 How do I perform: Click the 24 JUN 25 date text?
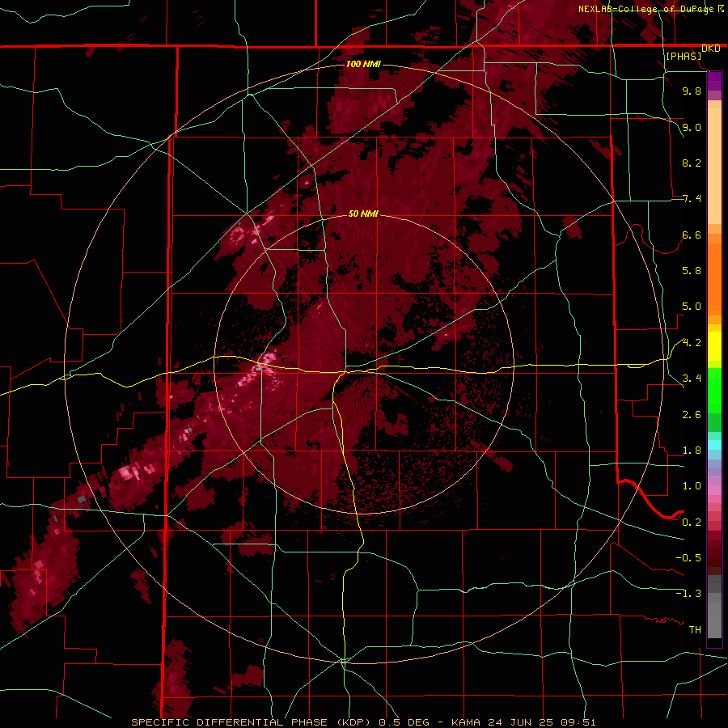point(522,722)
